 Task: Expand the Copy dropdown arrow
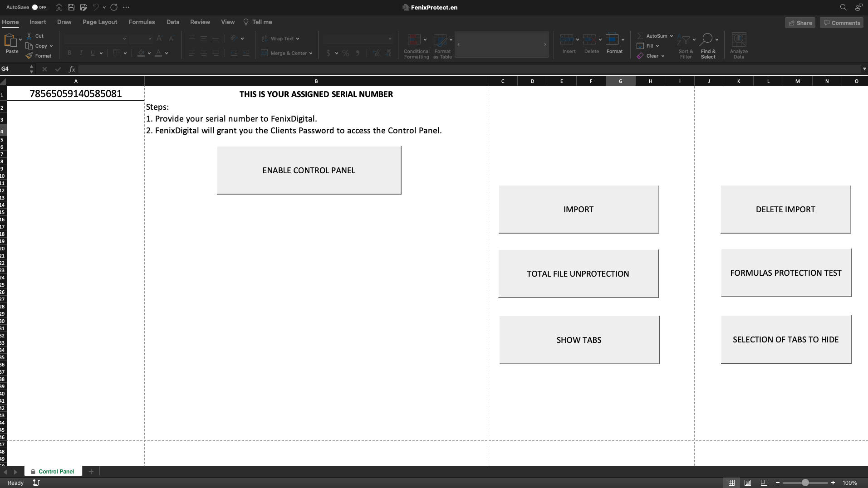[51, 46]
